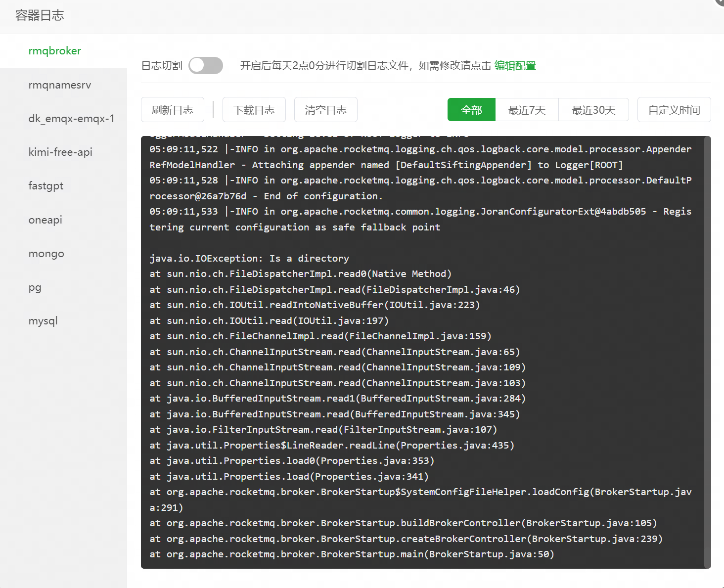The image size is (724, 588).
Task: Click the FilterInputStream.read stack trace line
Action: [323, 429]
